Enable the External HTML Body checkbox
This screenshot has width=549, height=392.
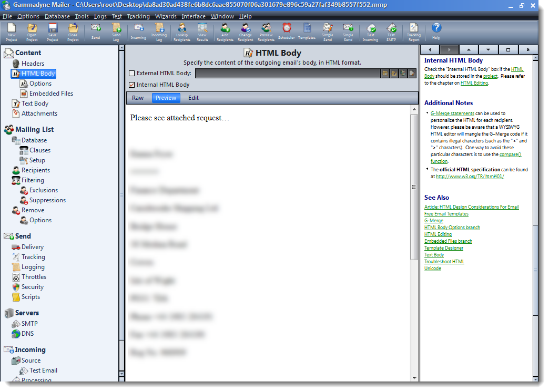(x=132, y=74)
